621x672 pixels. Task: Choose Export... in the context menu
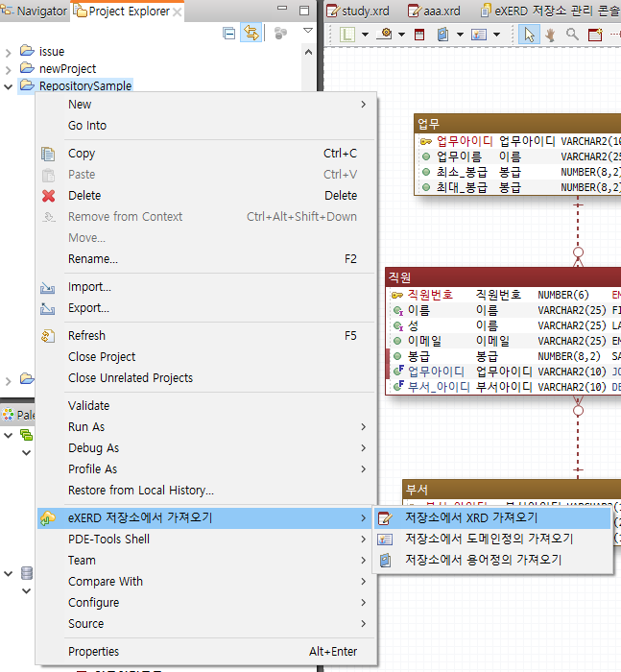206,308
